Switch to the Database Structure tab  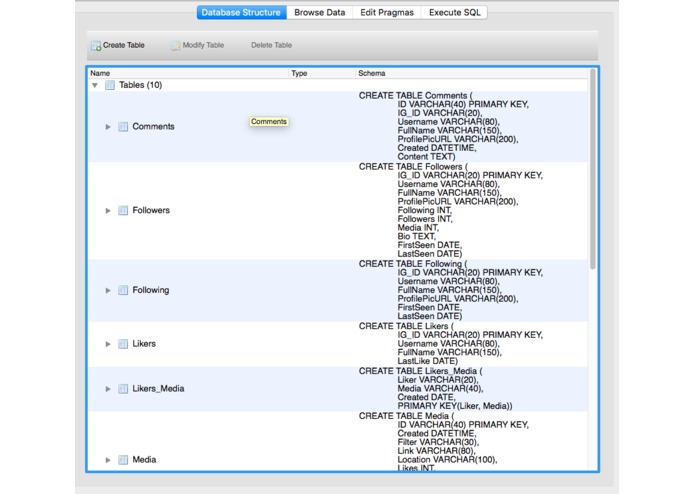(242, 12)
